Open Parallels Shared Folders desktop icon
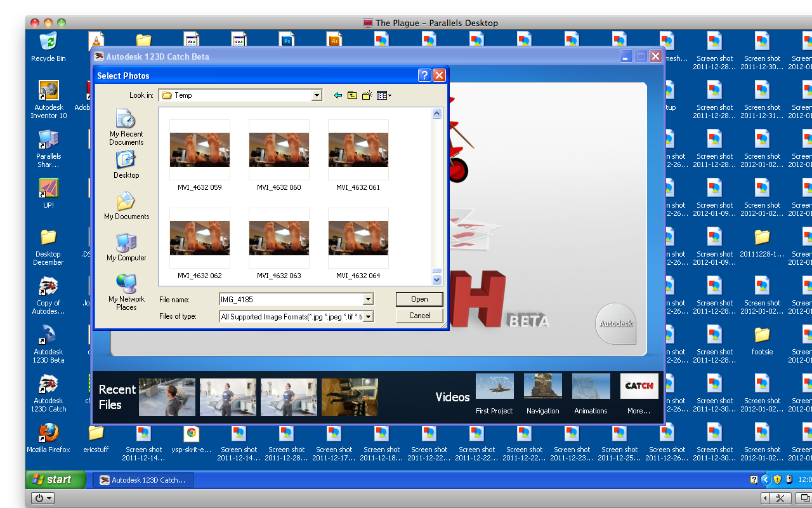 (48, 149)
